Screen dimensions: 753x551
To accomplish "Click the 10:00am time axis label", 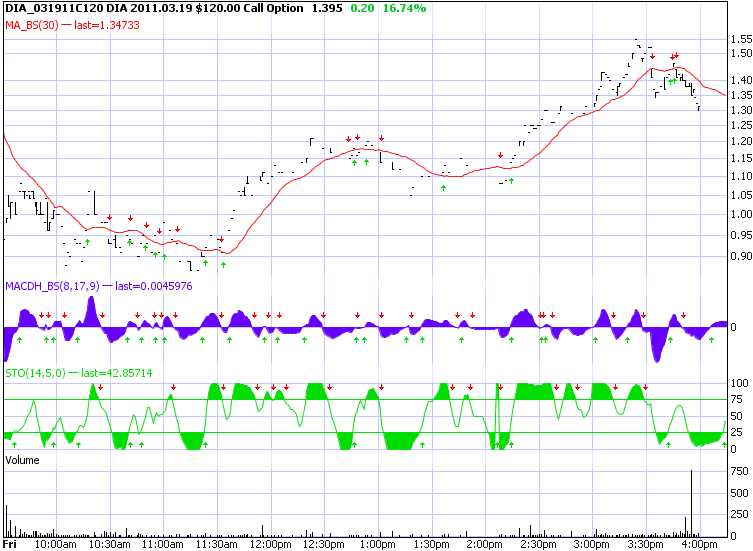I will [x=54, y=545].
